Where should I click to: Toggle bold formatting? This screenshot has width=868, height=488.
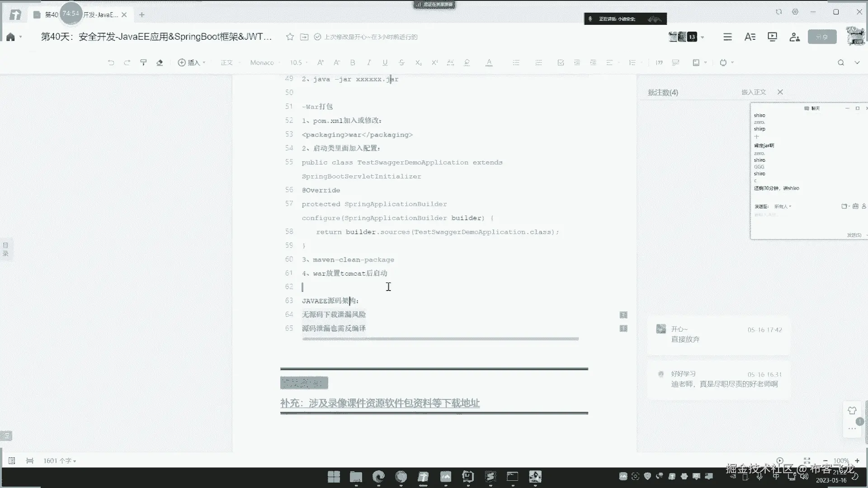point(353,63)
